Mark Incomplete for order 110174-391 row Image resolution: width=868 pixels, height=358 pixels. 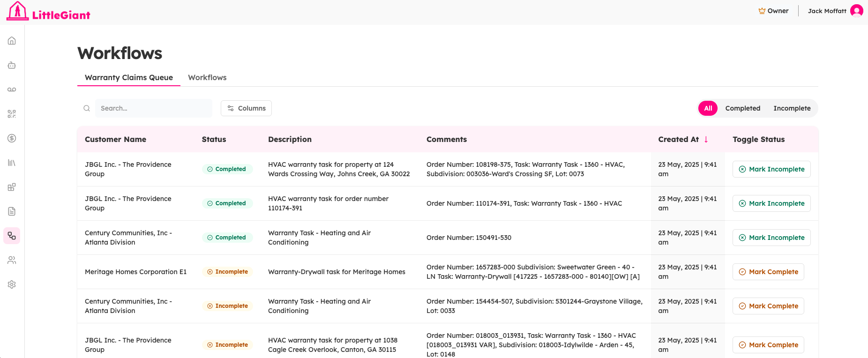tap(771, 203)
